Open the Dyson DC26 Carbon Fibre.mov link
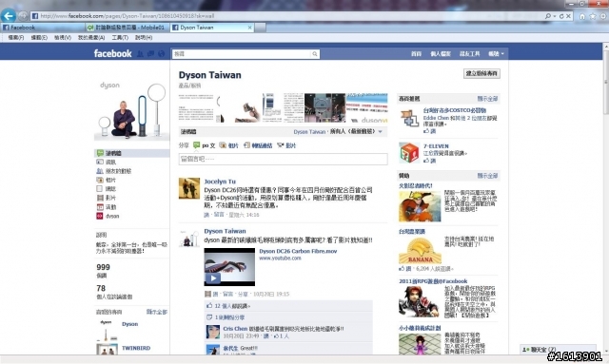Image resolution: width=609 pixels, height=364 pixels. coord(298,252)
